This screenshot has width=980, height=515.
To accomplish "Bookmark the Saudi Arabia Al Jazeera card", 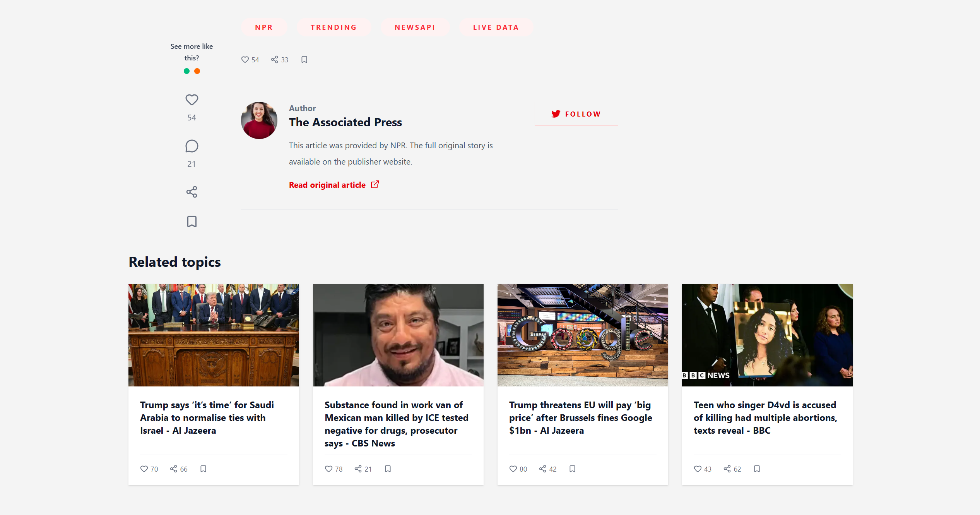I will point(203,469).
